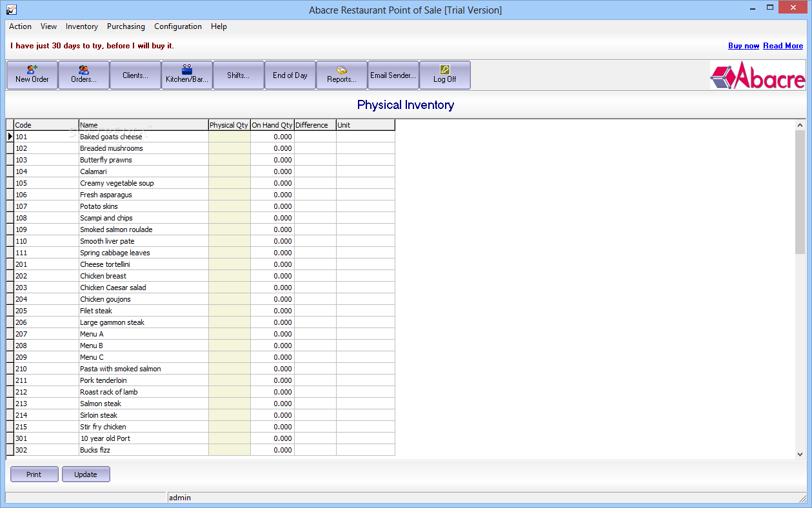Open the Reports toolbar button
The image size is (812, 508).
[x=342, y=75]
